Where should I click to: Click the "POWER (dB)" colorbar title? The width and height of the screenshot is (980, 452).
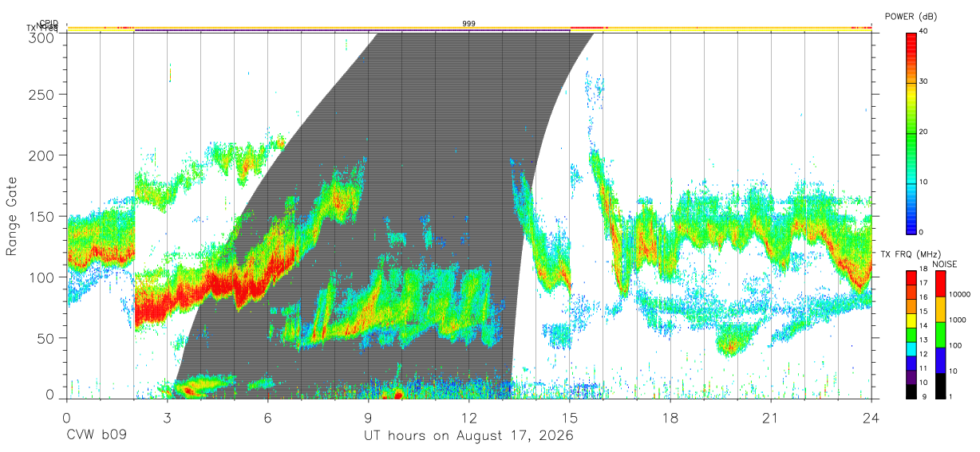click(x=911, y=17)
